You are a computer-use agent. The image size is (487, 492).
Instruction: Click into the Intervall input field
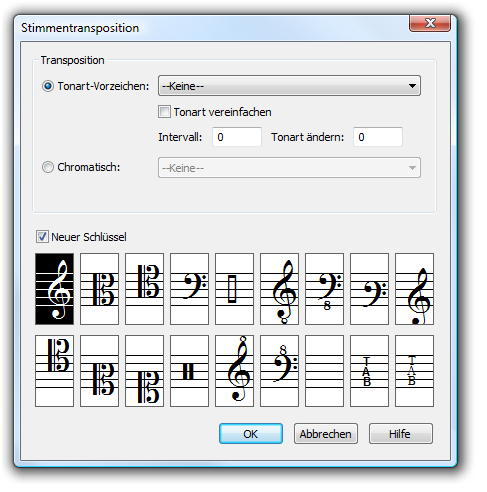point(237,137)
